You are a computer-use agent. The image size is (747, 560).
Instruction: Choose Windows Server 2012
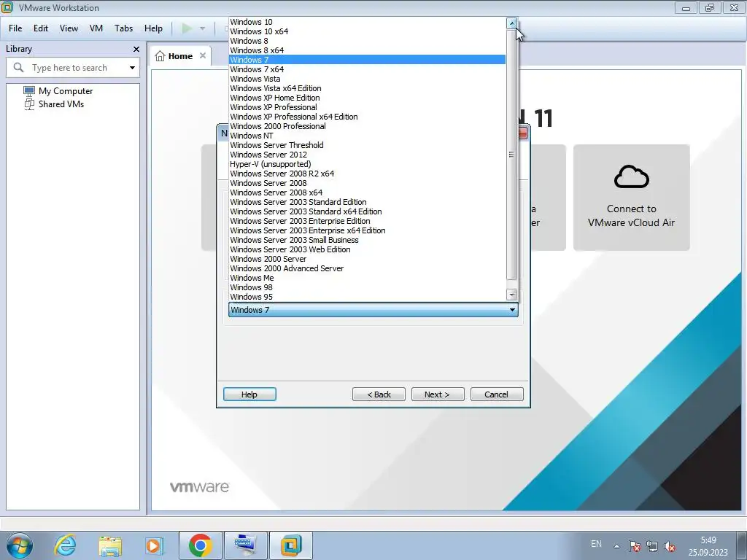coord(368,155)
